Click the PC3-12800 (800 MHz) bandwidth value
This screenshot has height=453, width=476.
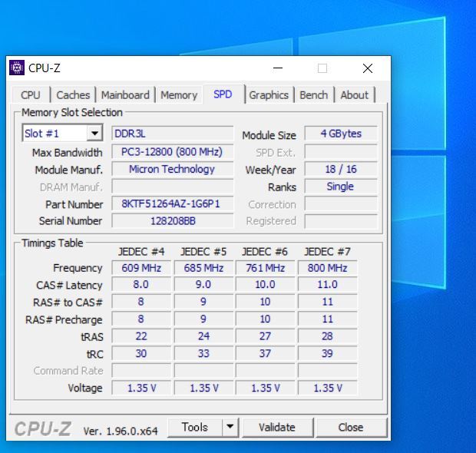[x=173, y=151]
